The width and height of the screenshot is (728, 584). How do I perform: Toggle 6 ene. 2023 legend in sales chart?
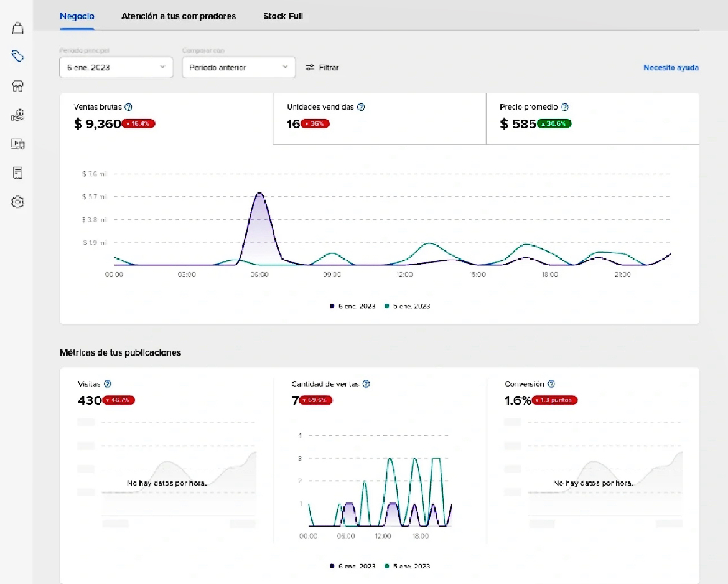tap(352, 306)
